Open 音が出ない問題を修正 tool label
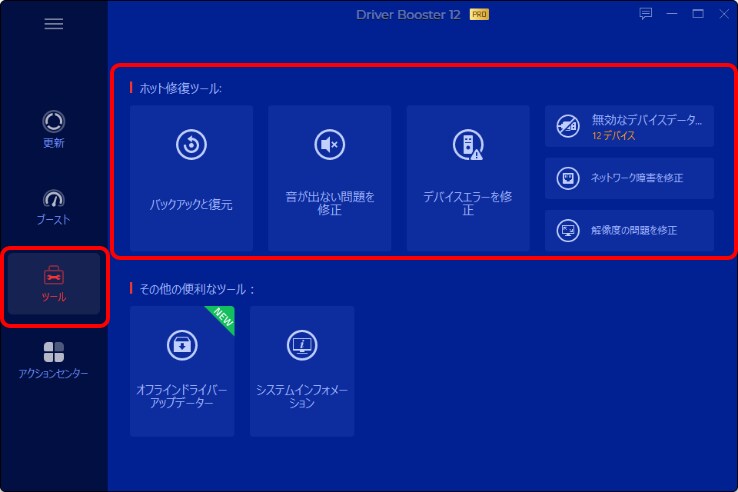This screenshot has width=738, height=492. point(329,203)
